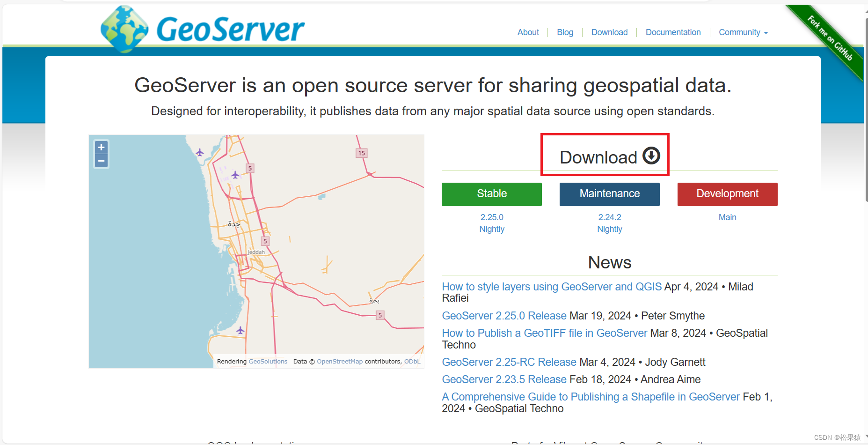This screenshot has width=868, height=445.
Task: Open the ODbL license link on the map
Action: [412, 361]
